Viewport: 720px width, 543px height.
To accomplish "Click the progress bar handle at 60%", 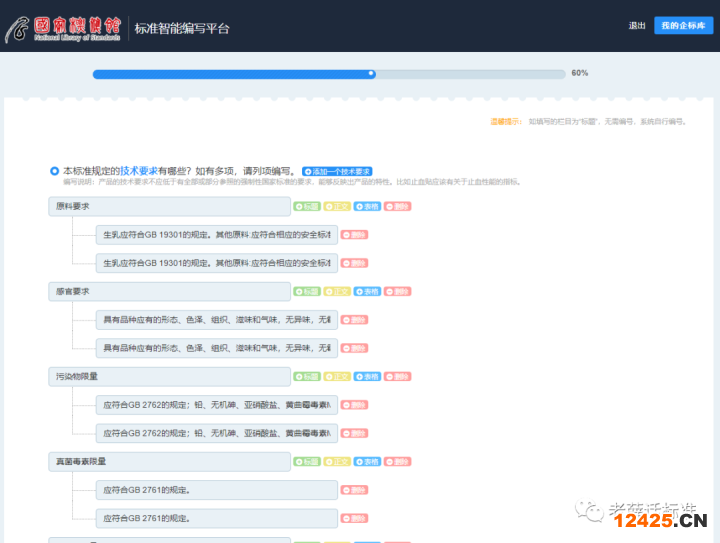I will (x=371, y=73).
